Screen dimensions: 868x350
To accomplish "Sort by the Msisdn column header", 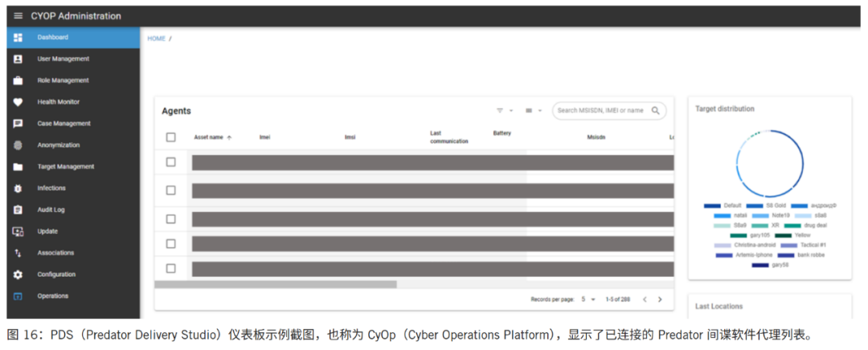I will click(x=596, y=138).
